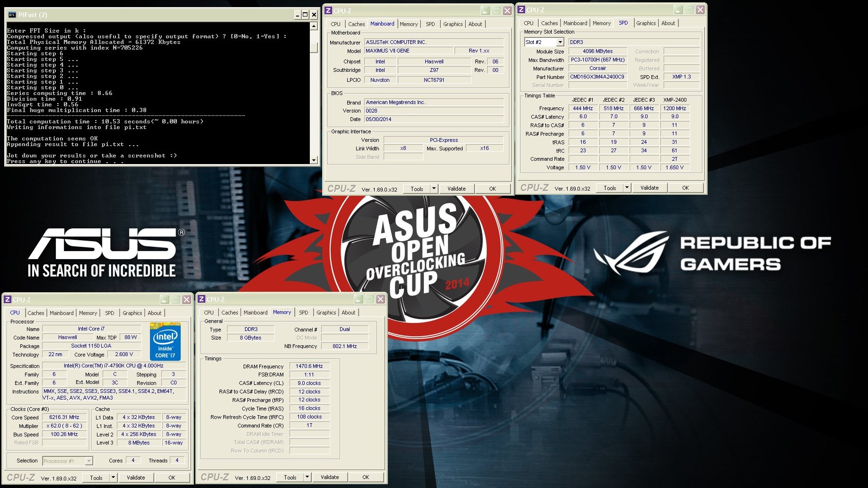Screen dimensions: 868x488
Task: Open the Processor #1 selection dropdown
Action: click(88, 461)
